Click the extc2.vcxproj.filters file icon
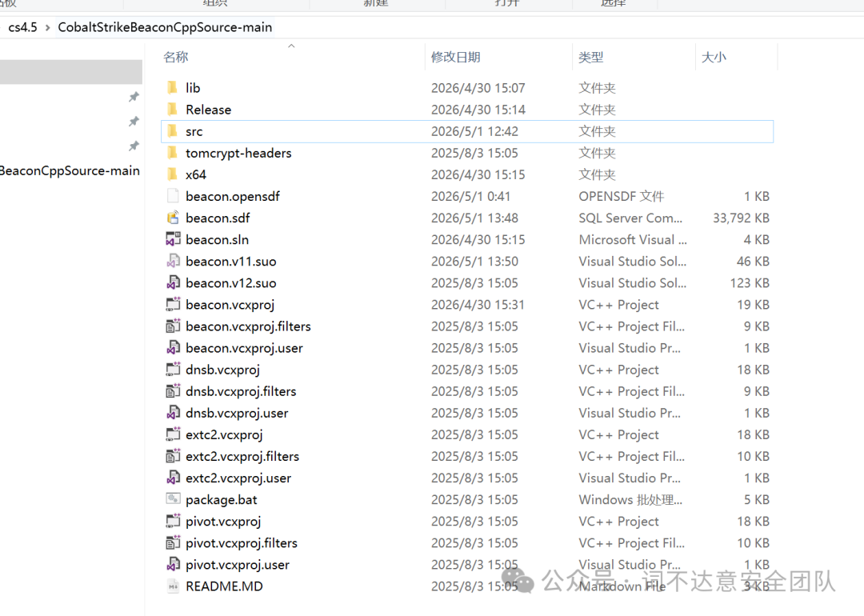Image resolution: width=864 pixels, height=616 pixels. [173, 456]
